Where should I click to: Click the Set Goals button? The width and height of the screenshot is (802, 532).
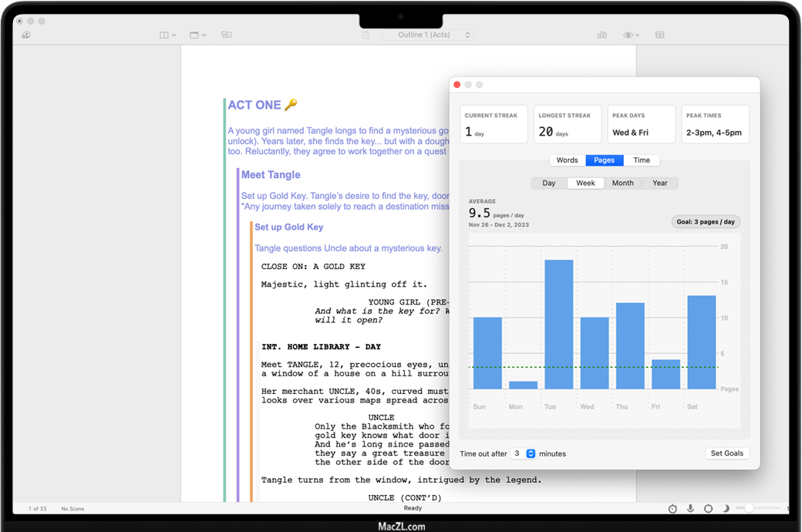[x=726, y=453]
